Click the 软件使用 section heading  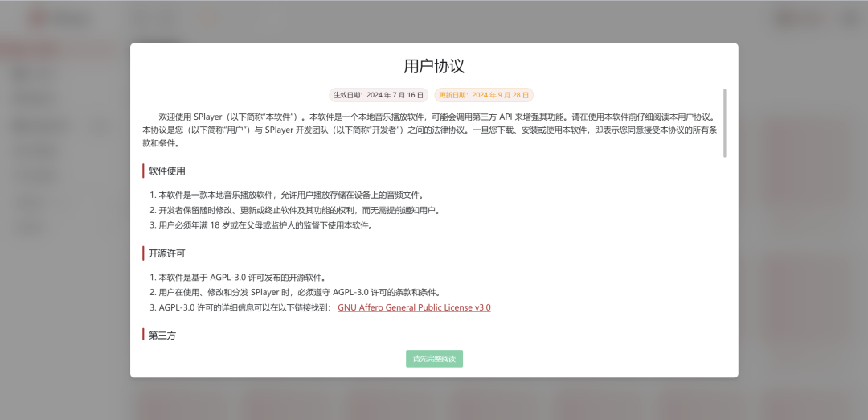pyautogui.click(x=166, y=171)
